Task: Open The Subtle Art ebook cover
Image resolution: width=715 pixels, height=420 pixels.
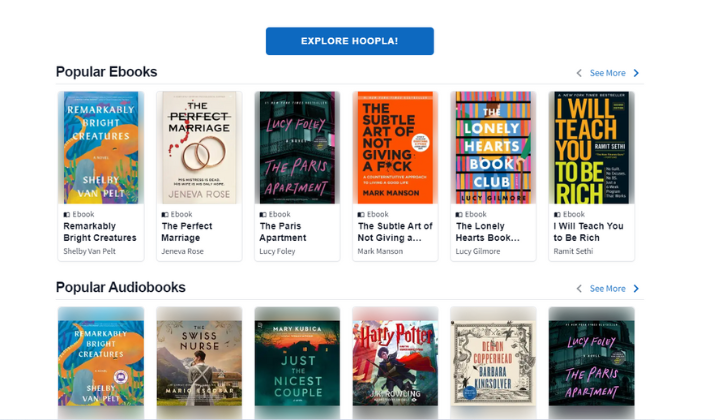Action: coord(395,148)
